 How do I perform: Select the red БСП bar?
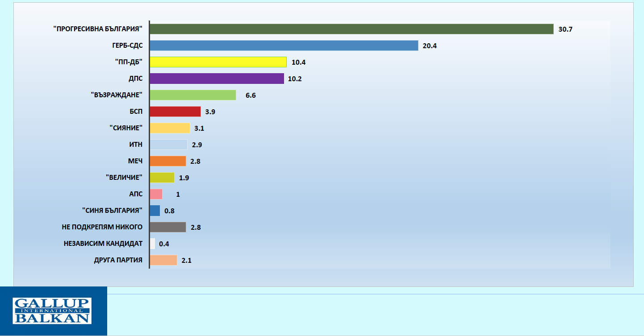coord(175,112)
